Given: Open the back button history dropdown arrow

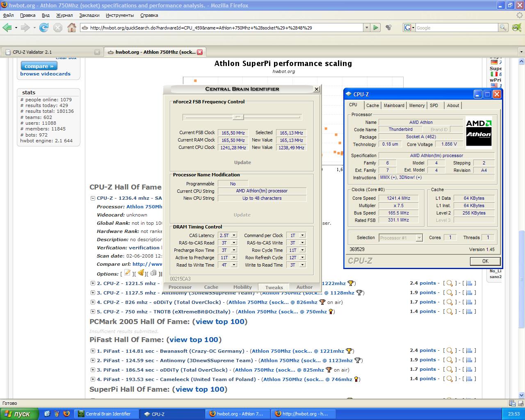Looking at the screenshot, I should coord(16,27).
